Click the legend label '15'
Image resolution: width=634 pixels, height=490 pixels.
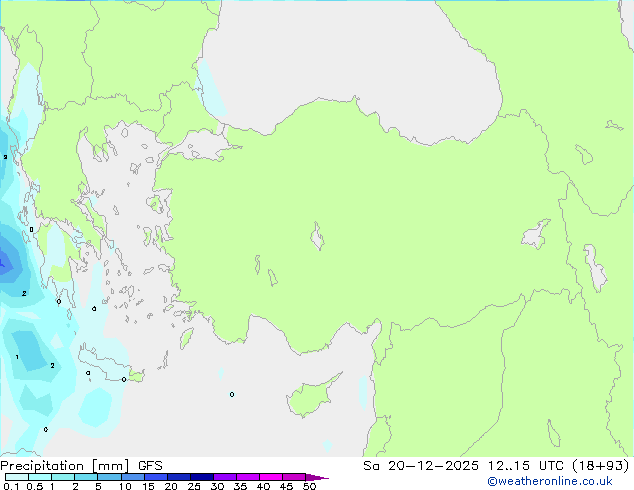[x=148, y=486]
